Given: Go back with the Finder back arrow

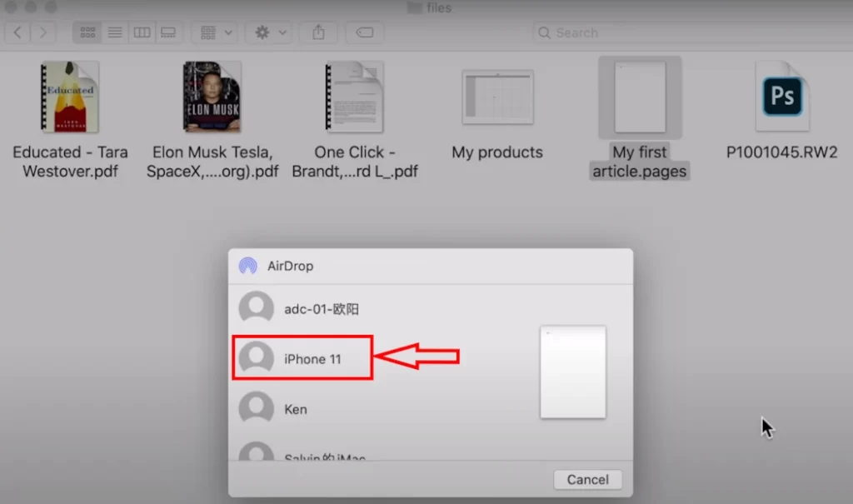Looking at the screenshot, I should 17,32.
